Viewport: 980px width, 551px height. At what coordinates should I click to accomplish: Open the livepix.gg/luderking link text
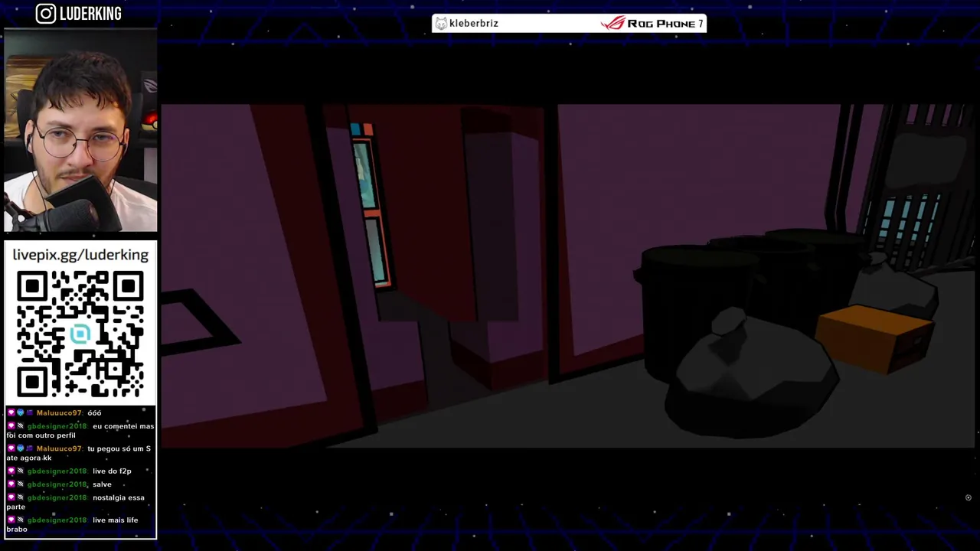(x=80, y=255)
